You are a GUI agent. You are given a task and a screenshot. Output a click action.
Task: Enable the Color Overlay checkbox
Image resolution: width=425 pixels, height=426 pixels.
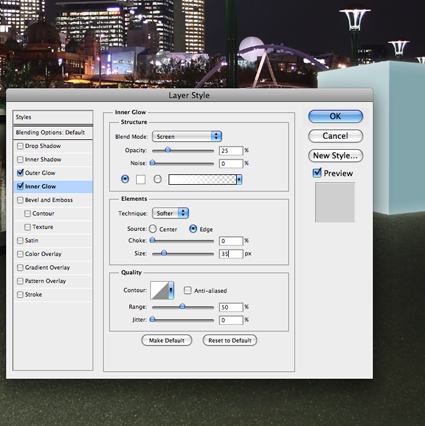20,254
